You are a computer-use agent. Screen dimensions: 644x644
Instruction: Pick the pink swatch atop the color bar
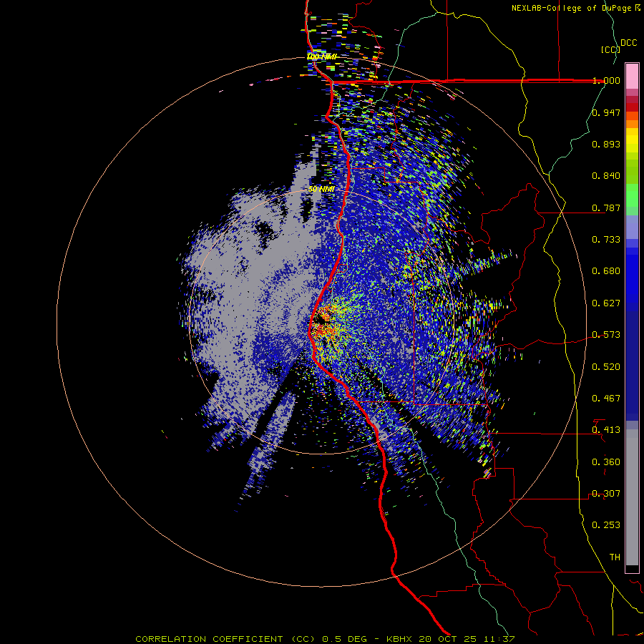(x=632, y=77)
